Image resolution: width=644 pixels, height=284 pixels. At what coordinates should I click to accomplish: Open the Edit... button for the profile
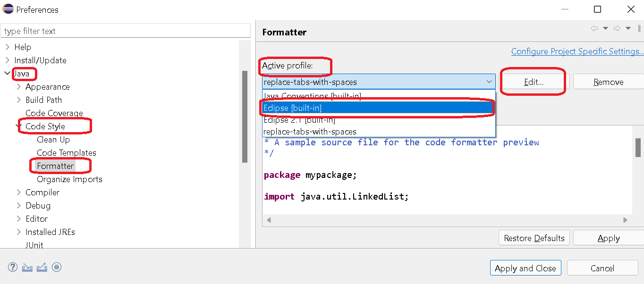tap(533, 81)
